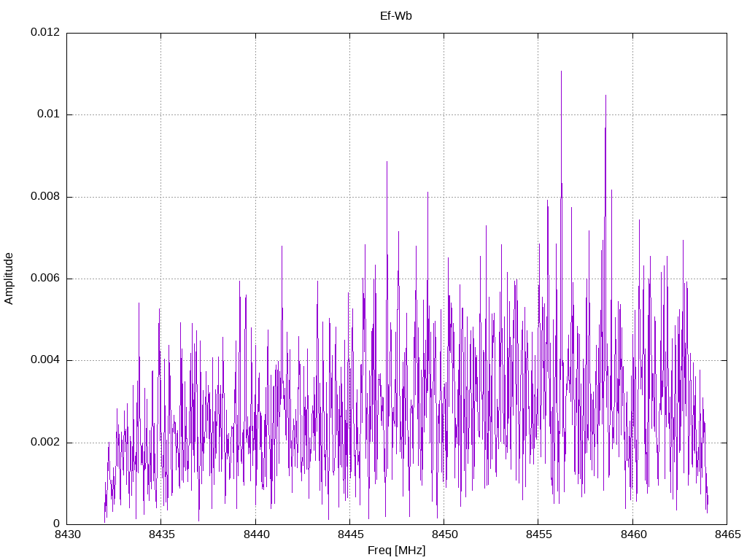Click the 0.012 y-axis tick label
The height and width of the screenshot is (560, 747).
(x=45, y=32)
